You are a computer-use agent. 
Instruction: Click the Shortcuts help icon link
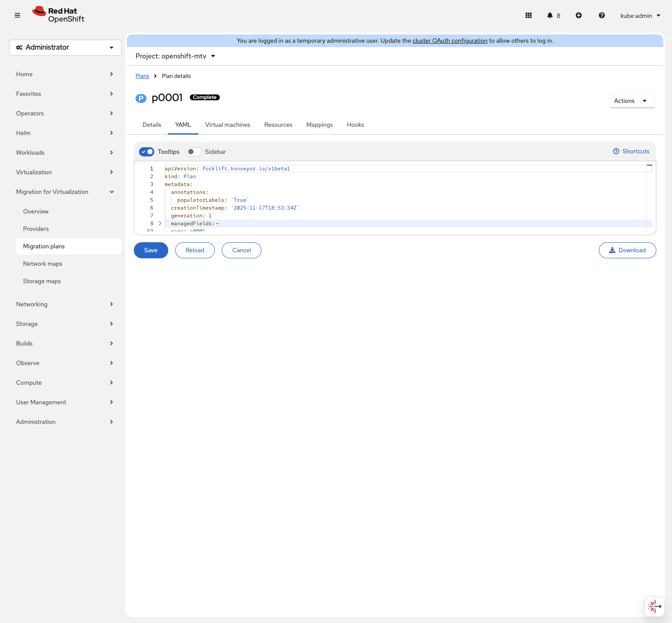pyautogui.click(x=631, y=151)
